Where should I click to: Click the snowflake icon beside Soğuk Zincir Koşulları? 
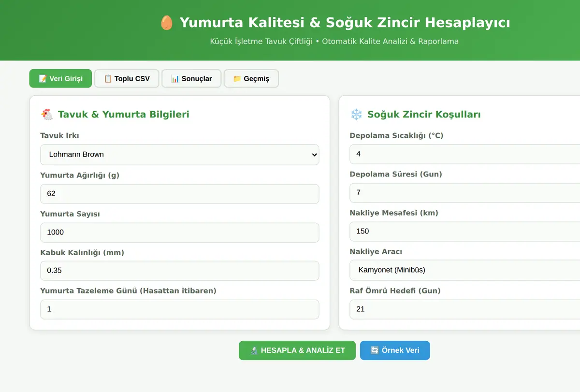[356, 115]
